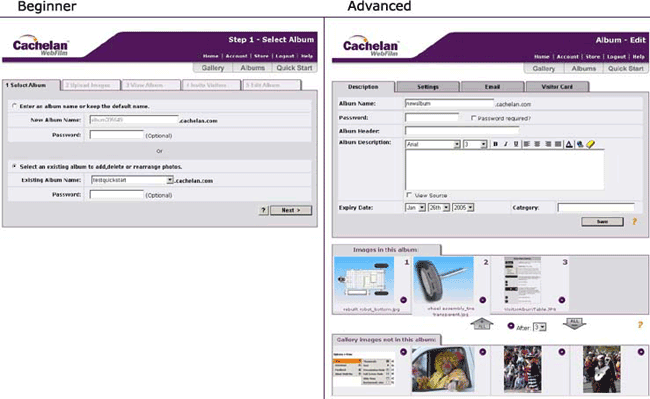Select 'Select an existing album' radio option

click(15, 166)
